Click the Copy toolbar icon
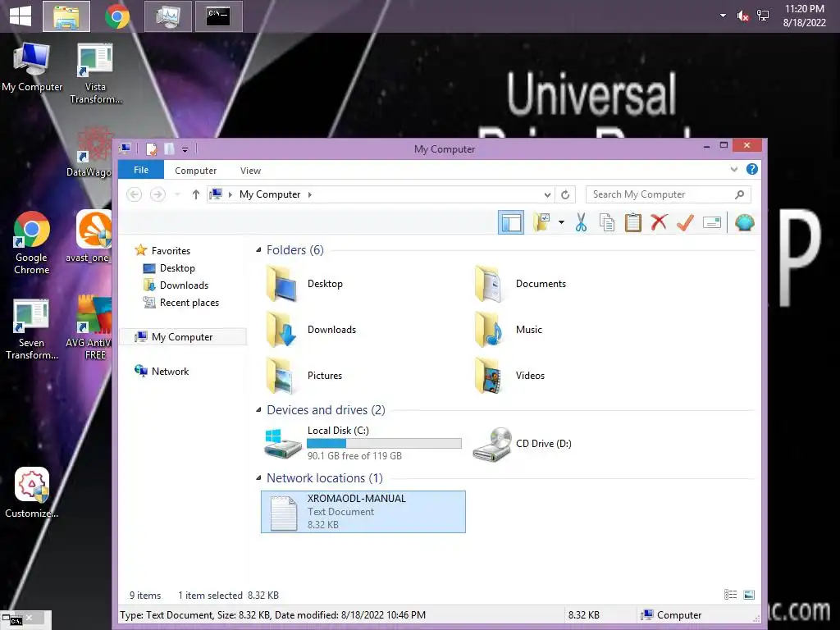This screenshot has height=630, width=840. click(x=607, y=222)
